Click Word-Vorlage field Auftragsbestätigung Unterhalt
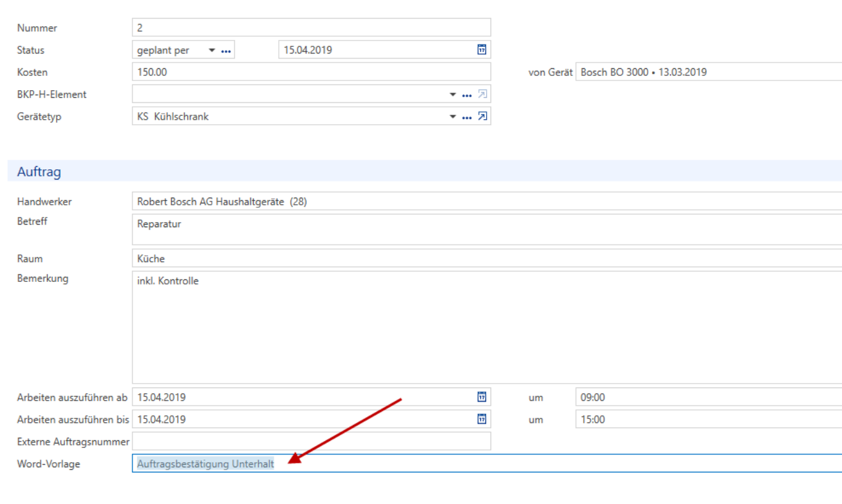This screenshot has height=504, width=842. [487, 463]
